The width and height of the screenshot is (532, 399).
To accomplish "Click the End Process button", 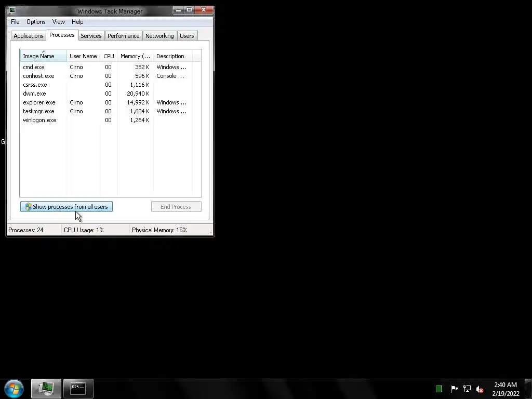I will 176,207.
